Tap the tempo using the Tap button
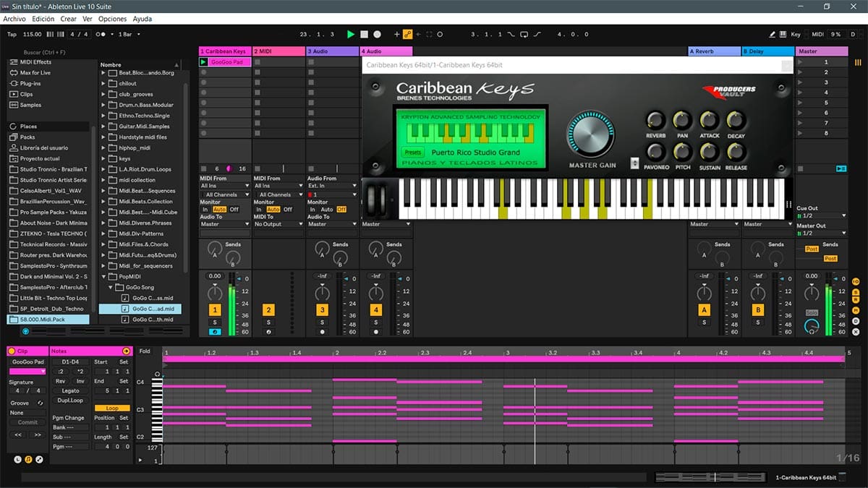The image size is (868, 488). pos(12,34)
